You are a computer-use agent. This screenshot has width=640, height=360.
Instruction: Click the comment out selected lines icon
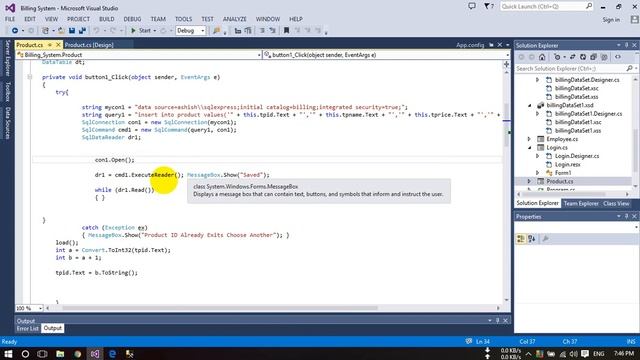coord(262,31)
